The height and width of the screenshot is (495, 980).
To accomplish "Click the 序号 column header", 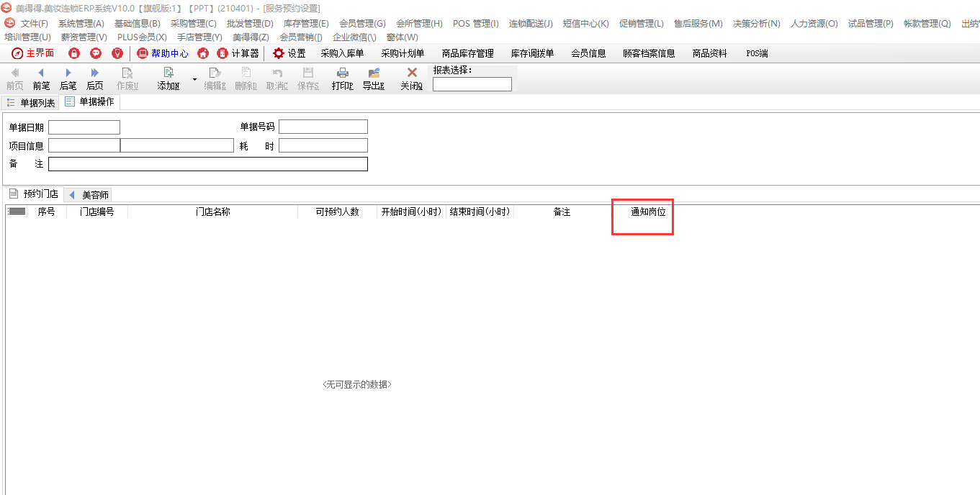I will pyautogui.click(x=47, y=212).
